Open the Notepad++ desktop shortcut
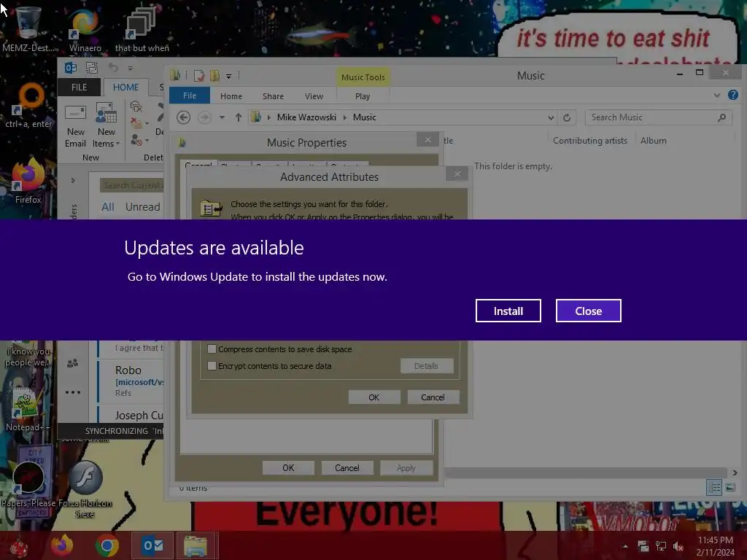 (28, 410)
